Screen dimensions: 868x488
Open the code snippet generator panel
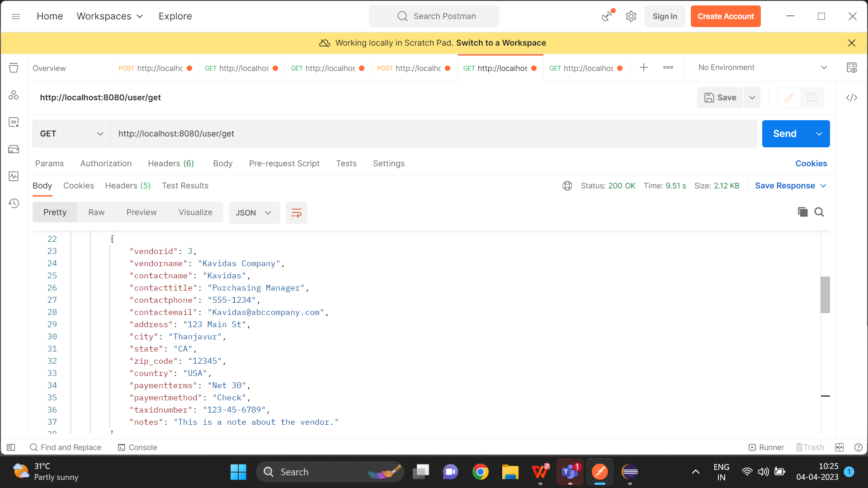click(x=852, y=97)
